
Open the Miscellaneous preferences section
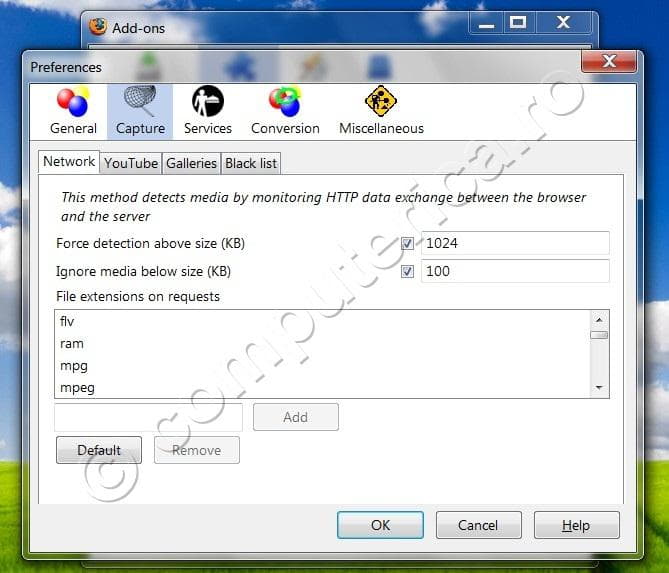point(381,111)
